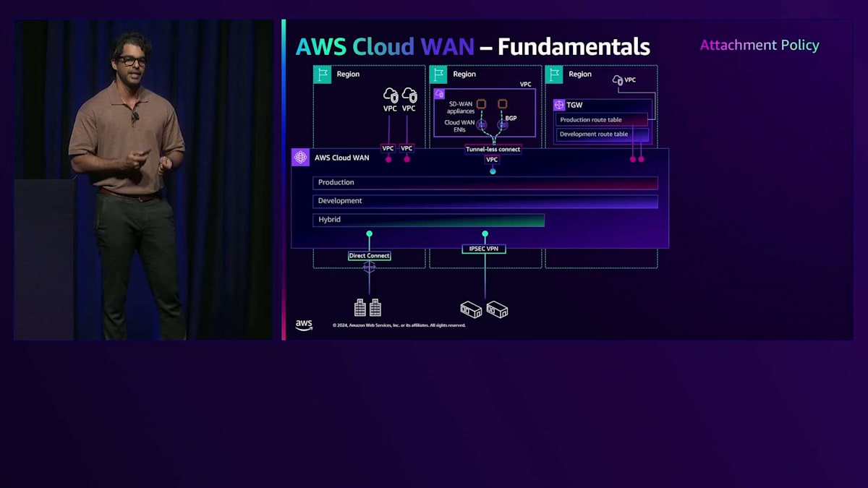
Task: Click the SD-WAN appliances text
Action: [461, 108]
